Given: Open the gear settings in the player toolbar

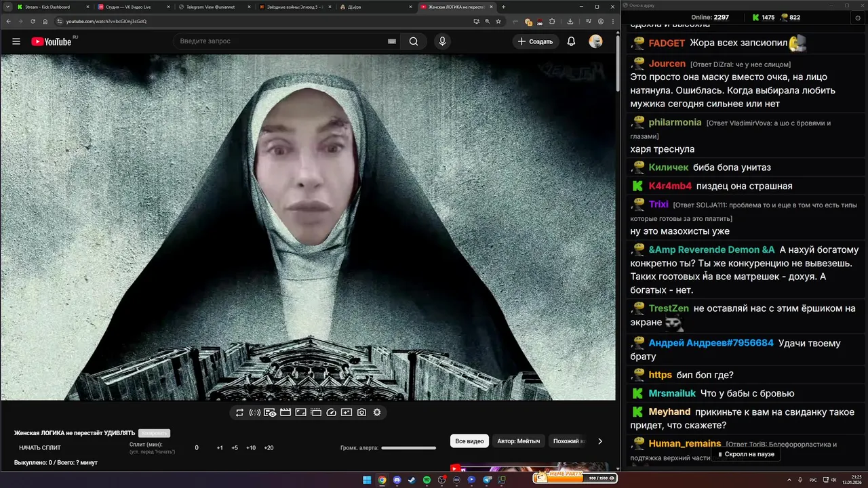Looking at the screenshot, I should click(x=377, y=412).
